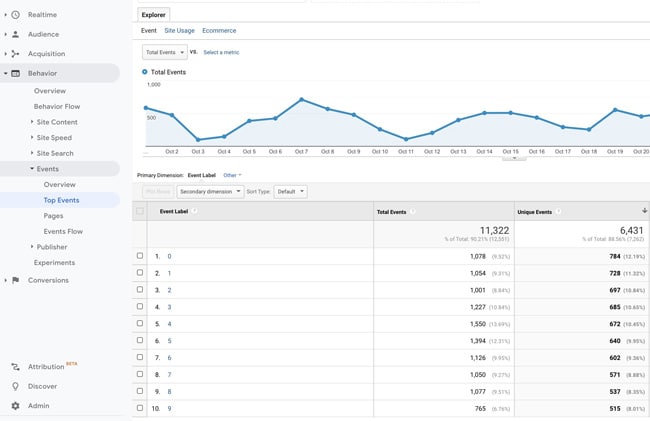This screenshot has width=650, height=421.
Task: Check the box for event label 5
Action: (140, 340)
